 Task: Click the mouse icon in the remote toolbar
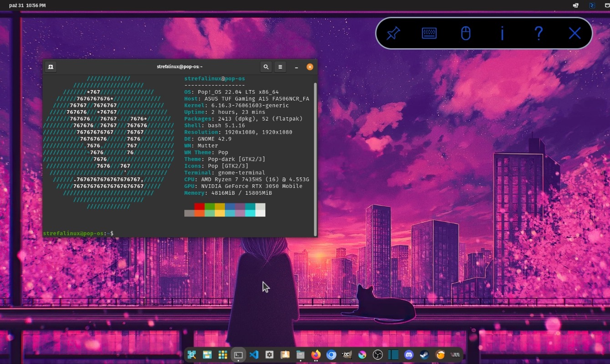pos(466,33)
